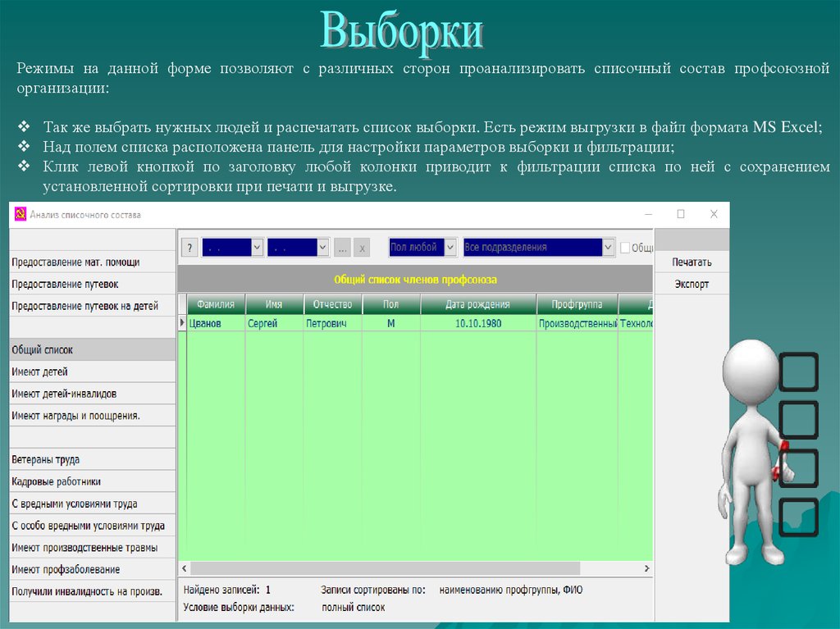Open Кадровые работники list
The height and width of the screenshot is (629, 840).
[x=93, y=481]
